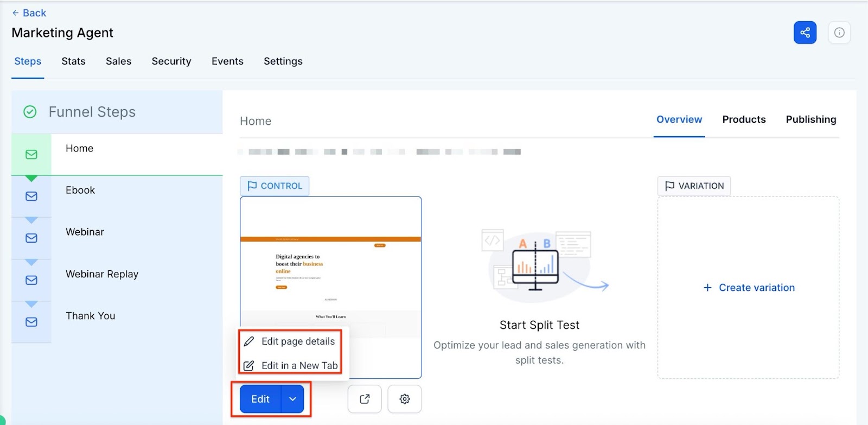Select Edit page details option

(298, 341)
